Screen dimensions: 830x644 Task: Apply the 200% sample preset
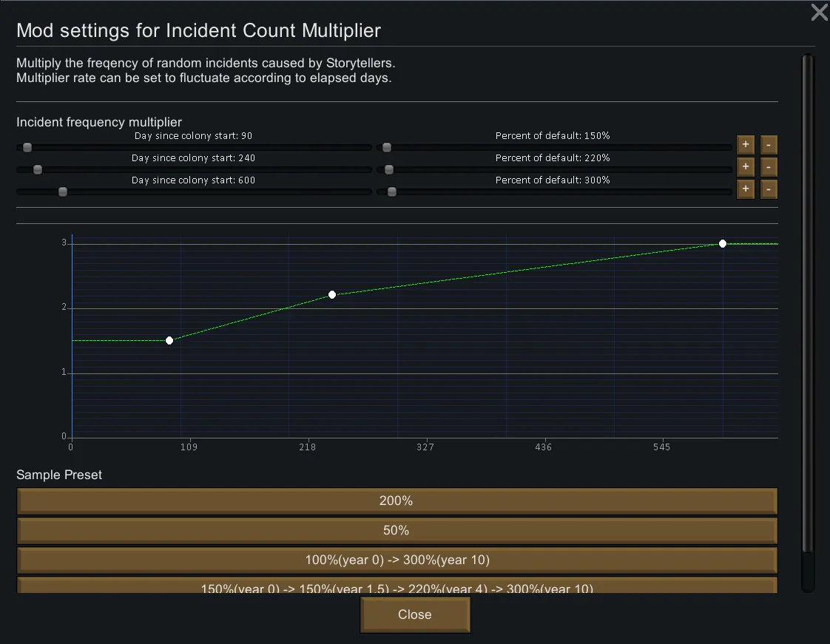tap(397, 501)
